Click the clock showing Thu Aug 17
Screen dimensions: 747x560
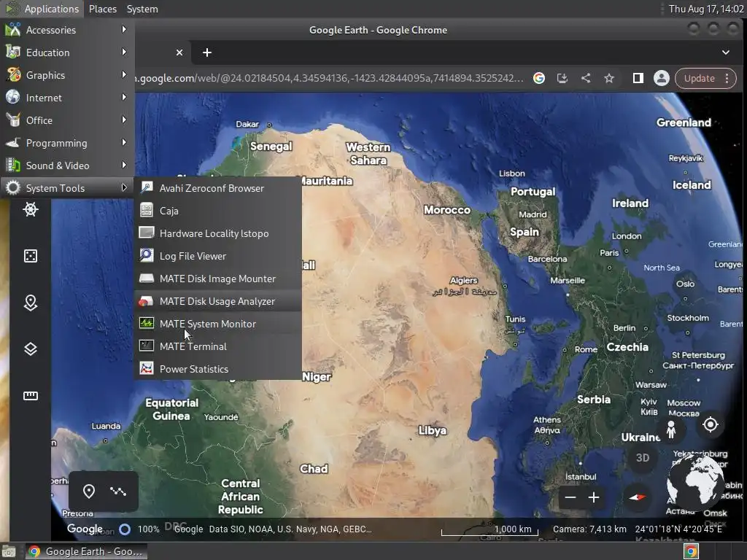point(706,9)
